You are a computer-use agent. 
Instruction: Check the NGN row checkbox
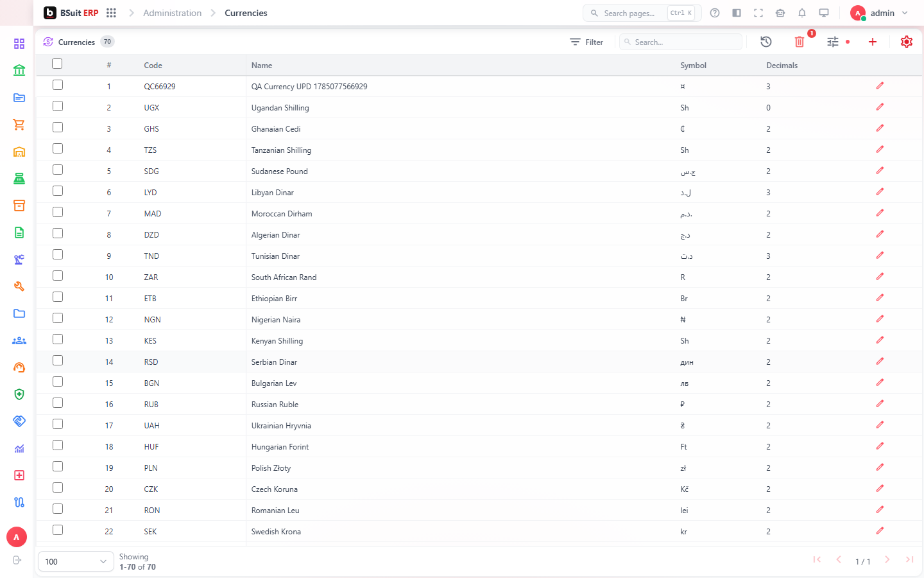click(58, 318)
